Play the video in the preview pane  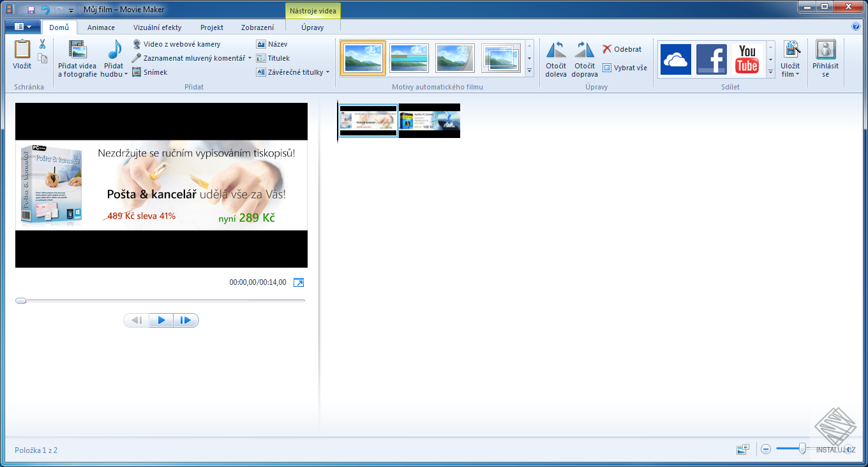[x=161, y=319]
